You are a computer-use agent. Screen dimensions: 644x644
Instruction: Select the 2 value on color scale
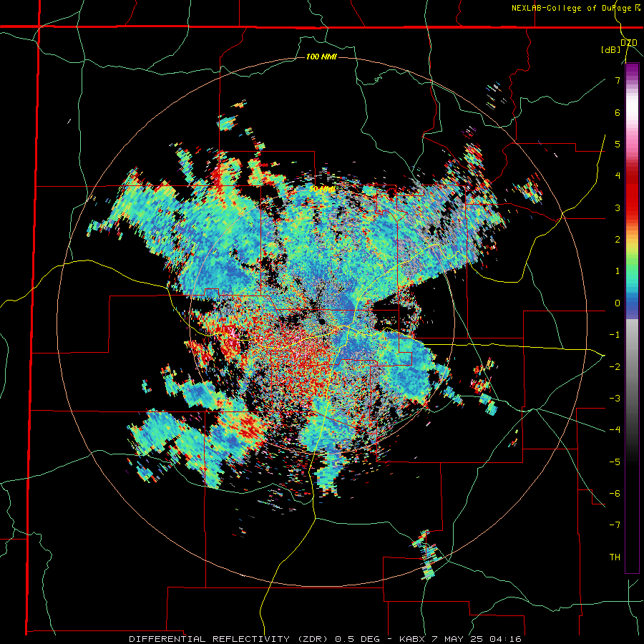618,240
